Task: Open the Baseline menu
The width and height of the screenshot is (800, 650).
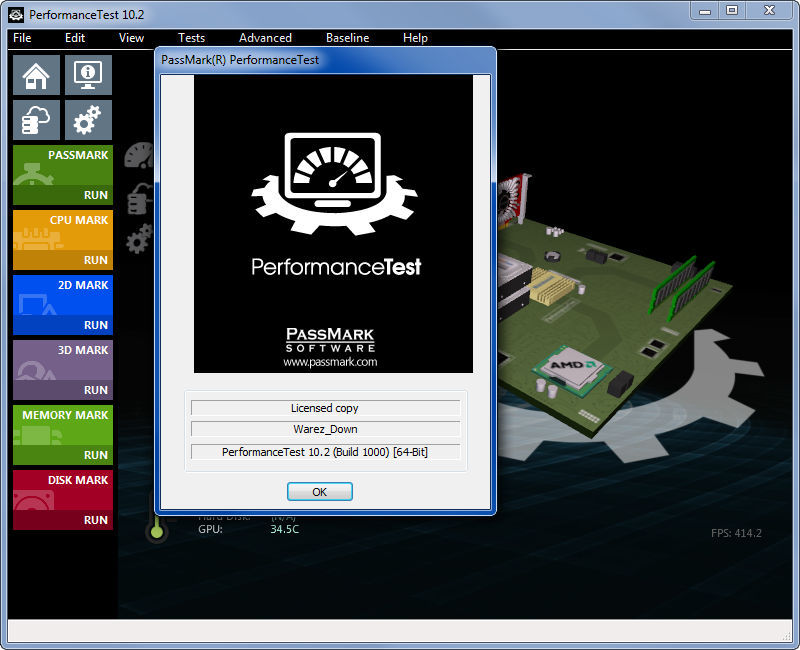Action: coord(347,38)
